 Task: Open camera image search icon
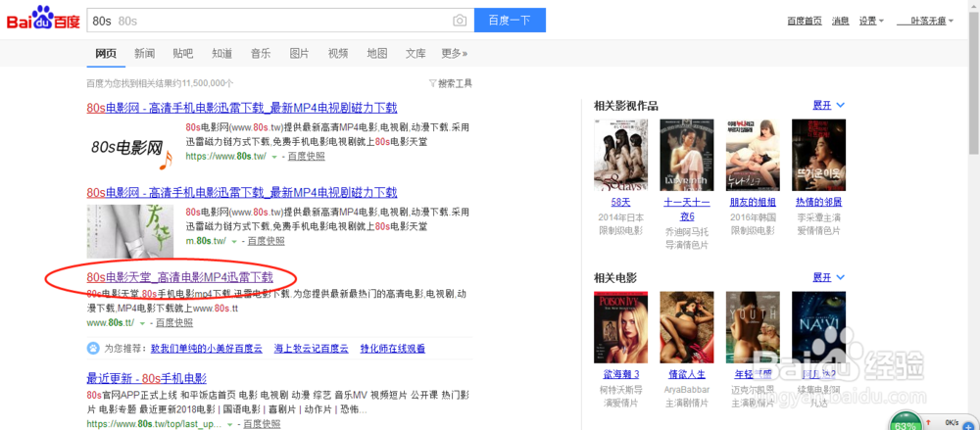[460, 21]
